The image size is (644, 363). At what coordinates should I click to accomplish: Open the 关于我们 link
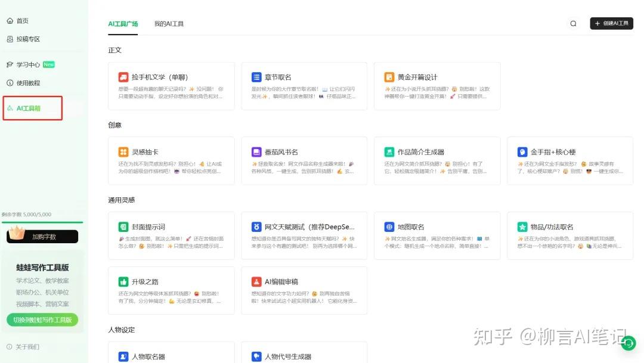click(x=27, y=346)
